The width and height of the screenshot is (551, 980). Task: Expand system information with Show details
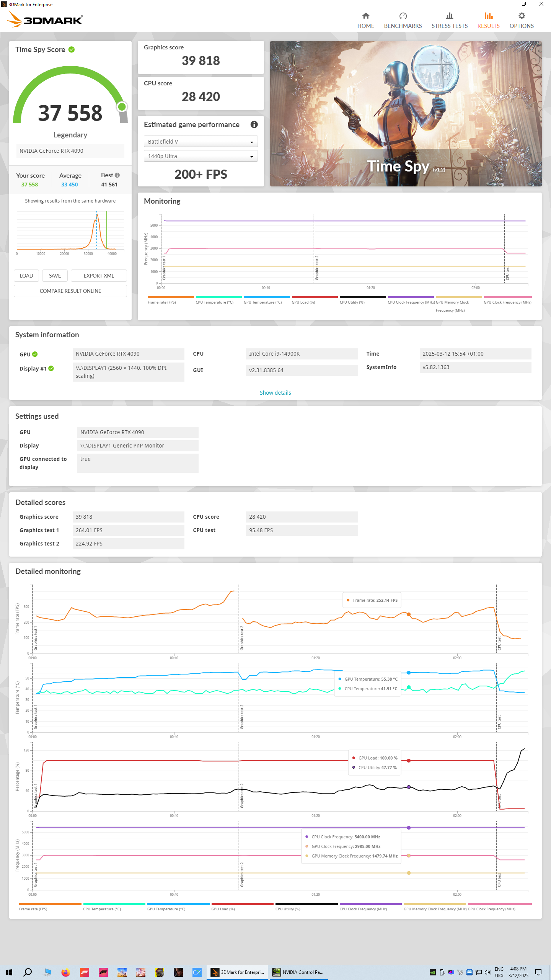point(275,393)
